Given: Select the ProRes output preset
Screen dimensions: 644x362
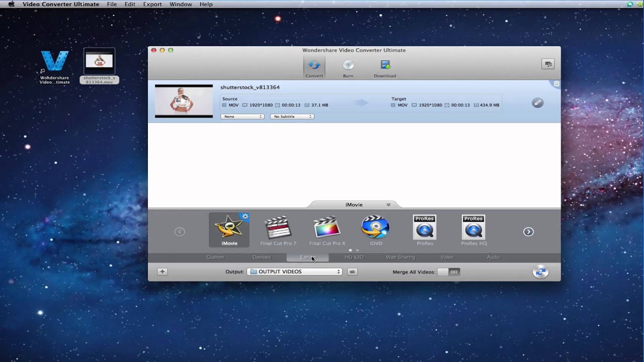Looking at the screenshot, I should click(425, 230).
